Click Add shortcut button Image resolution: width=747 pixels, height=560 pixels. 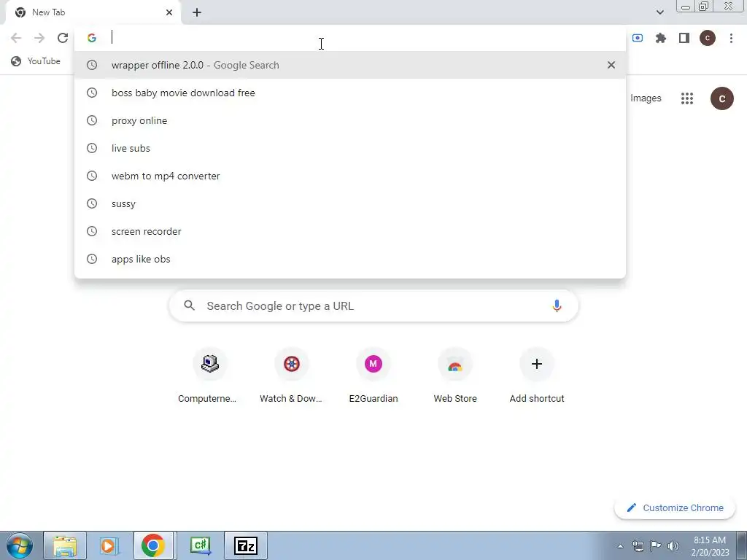pos(537,376)
